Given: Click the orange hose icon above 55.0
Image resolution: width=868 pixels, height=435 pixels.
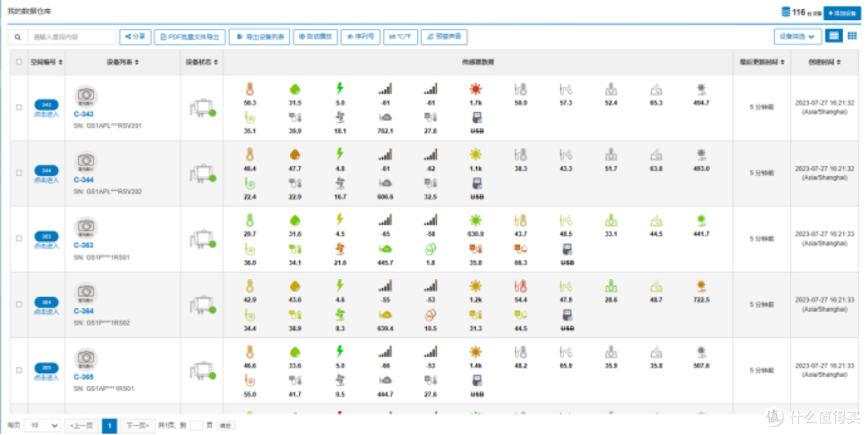Looking at the screenshot, I should pos(250,380).
